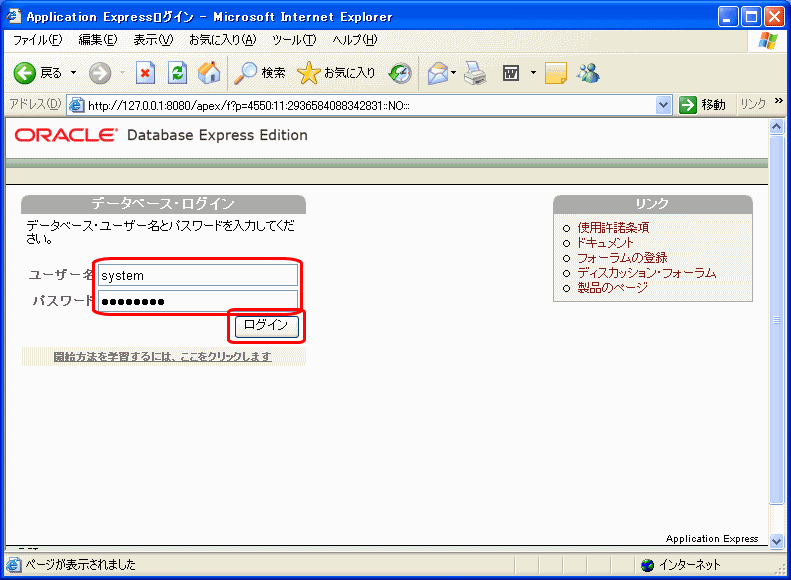Click the yellow Discuss note icon
This screenshot has height=580, width=791.
pyautogui.click(x=556, y=74)
